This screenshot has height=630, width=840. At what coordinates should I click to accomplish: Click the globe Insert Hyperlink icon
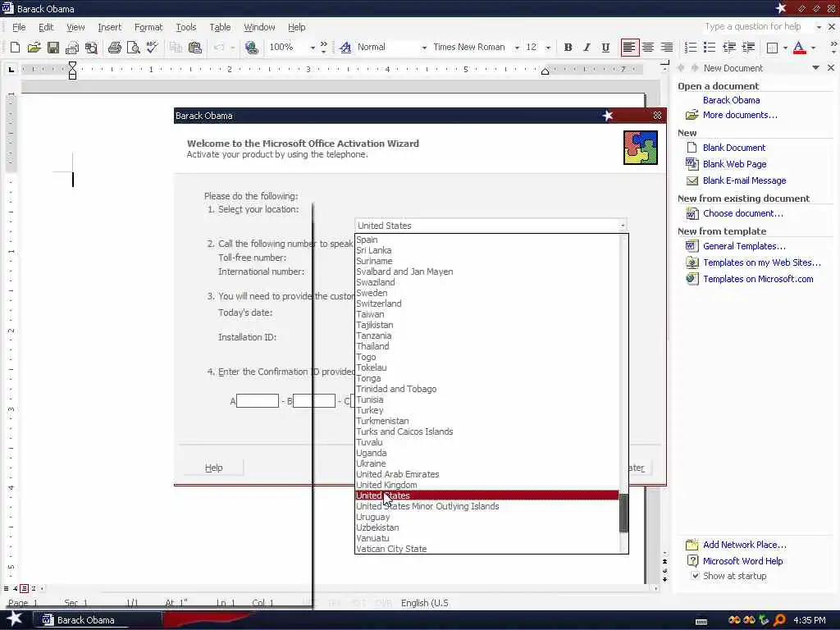(x=251, y=48)
